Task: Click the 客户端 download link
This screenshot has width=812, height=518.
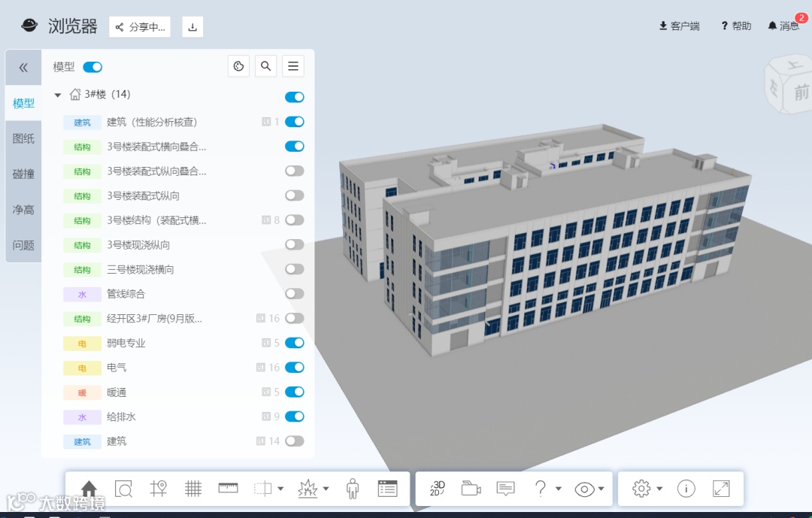Action: (x=679, y=26)
